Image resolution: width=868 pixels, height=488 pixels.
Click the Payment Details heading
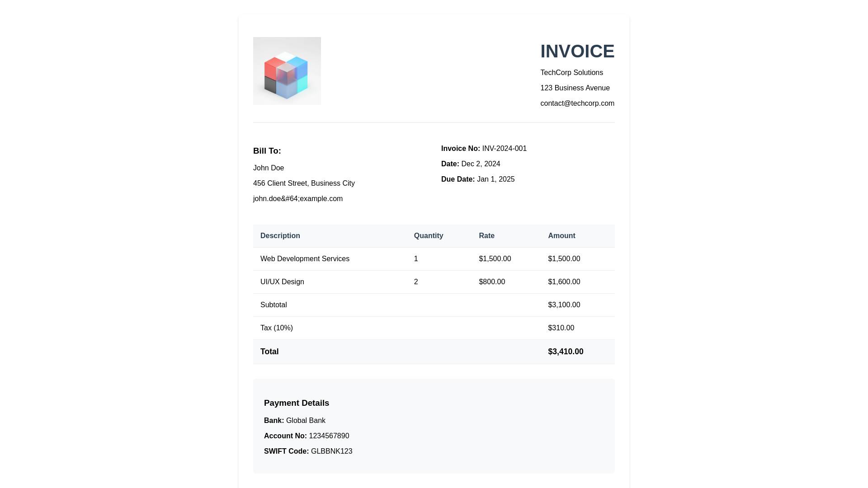click(x=296, y=403)
